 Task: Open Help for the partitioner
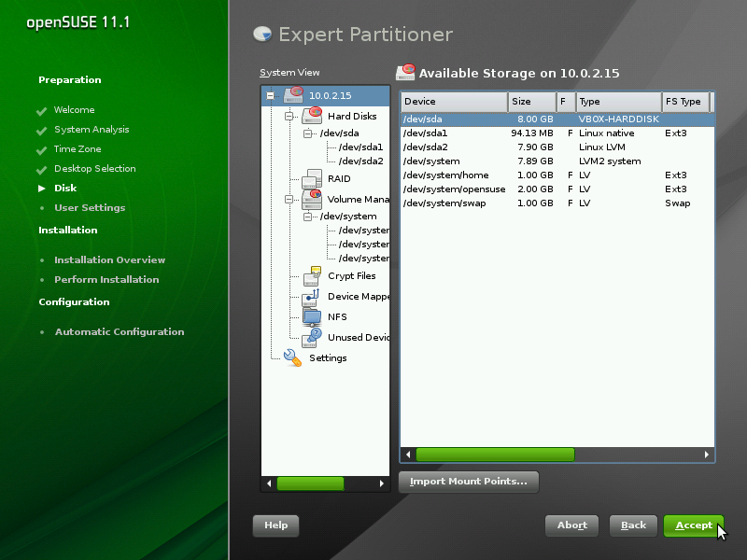click(275, 525)
